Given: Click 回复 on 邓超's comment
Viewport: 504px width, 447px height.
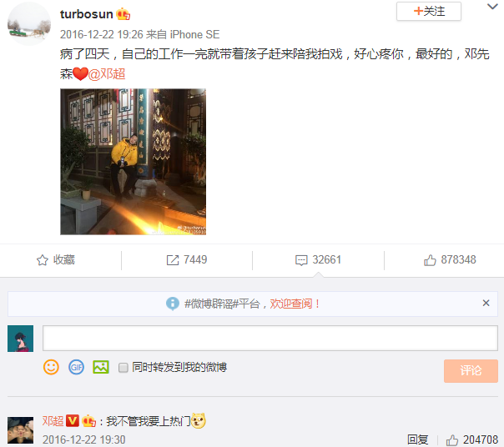Looking at the screenshot, I should pos(417,439).
